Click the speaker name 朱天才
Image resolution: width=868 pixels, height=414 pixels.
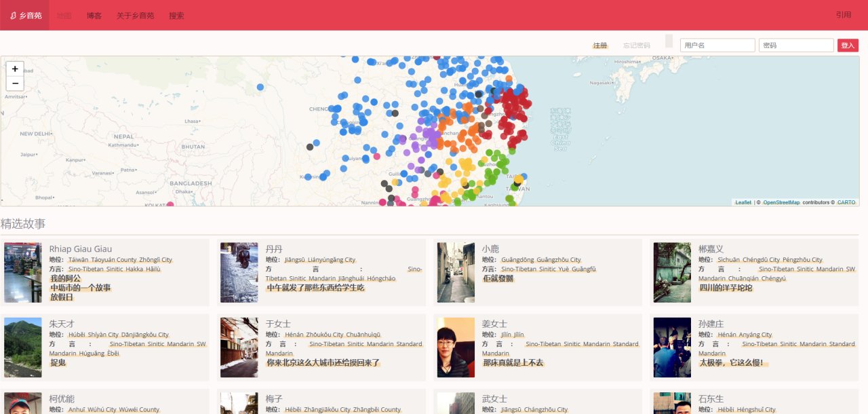click(x=62, y=324)
